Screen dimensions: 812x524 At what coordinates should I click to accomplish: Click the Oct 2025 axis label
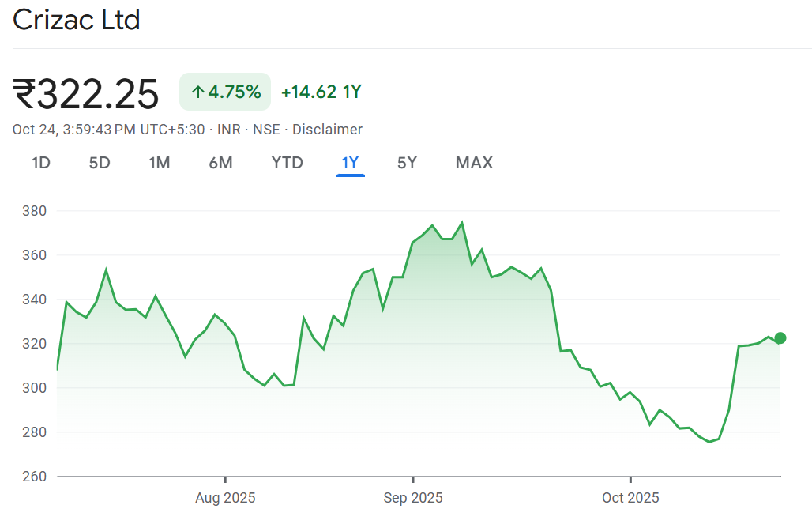(630, 498)
